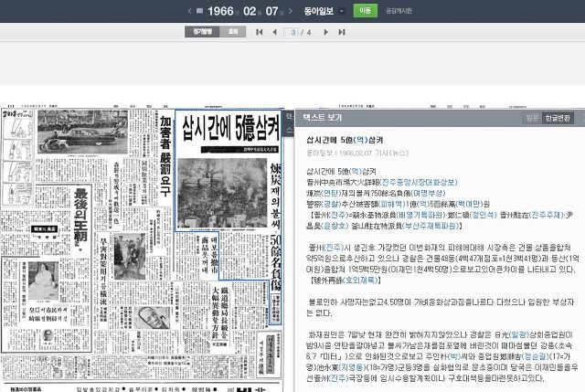Click the article headline 삽시간에 5億삼켜 on the newspaper page
585x392 pixels.
(231, 128)
